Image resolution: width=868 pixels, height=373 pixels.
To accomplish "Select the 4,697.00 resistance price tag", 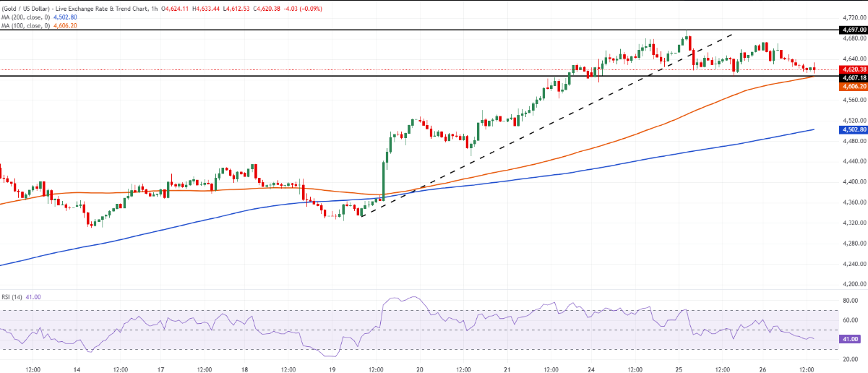I will tap(851, 30).
